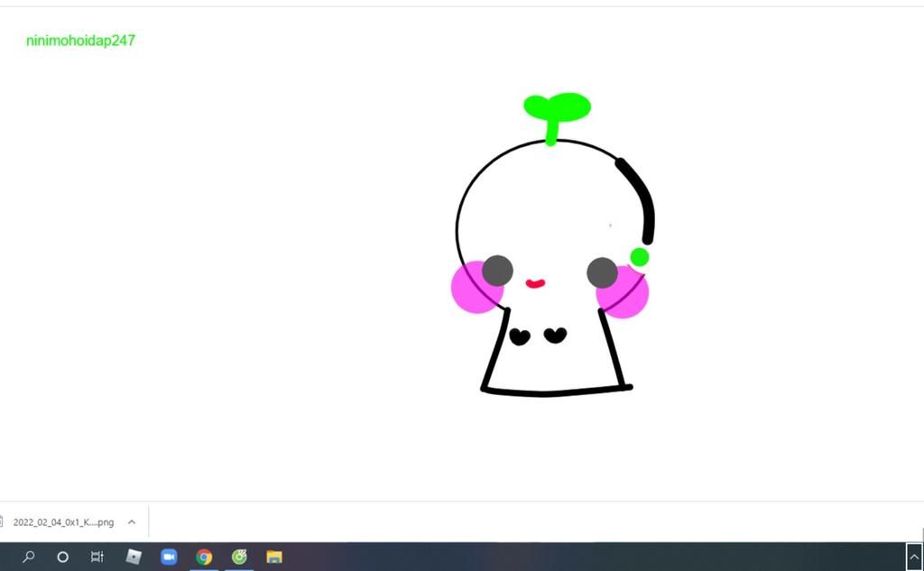Click the drawn character picture
924x571 pixels.
point(551,244)
